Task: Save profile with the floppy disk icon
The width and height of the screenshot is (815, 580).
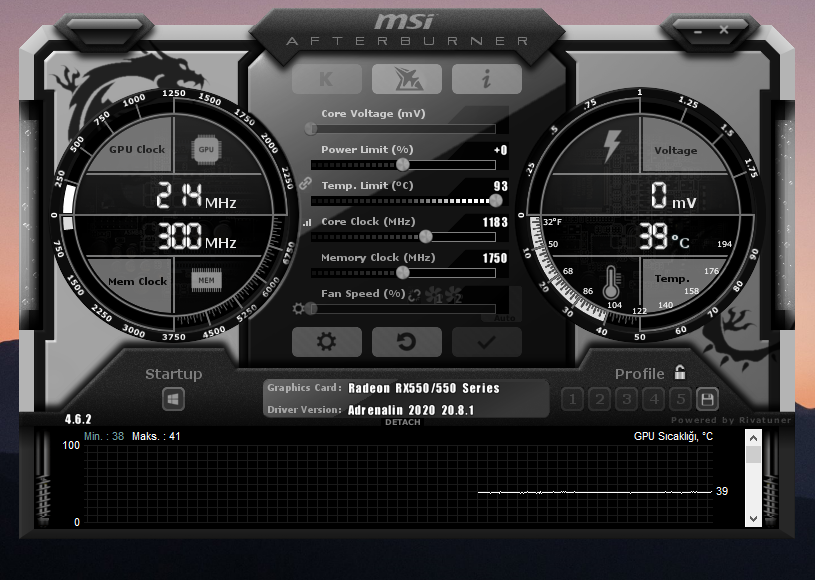Action: tap(707, 399)
